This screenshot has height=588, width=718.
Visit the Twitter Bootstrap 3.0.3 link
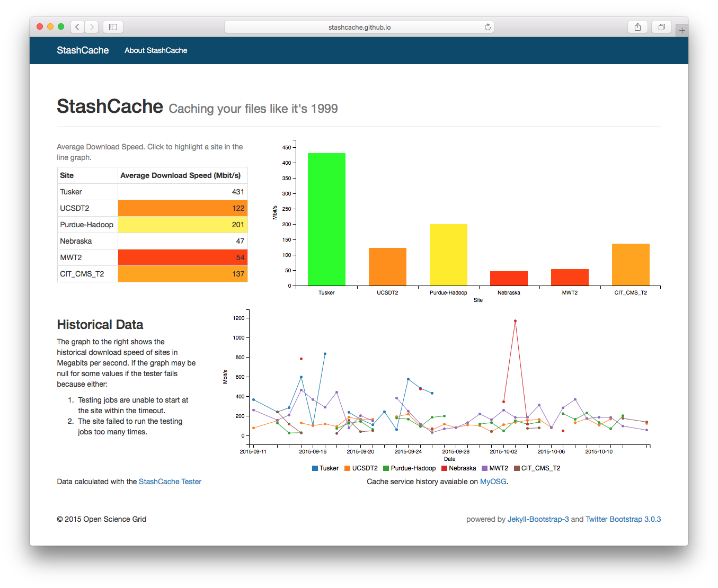(623, 519)
